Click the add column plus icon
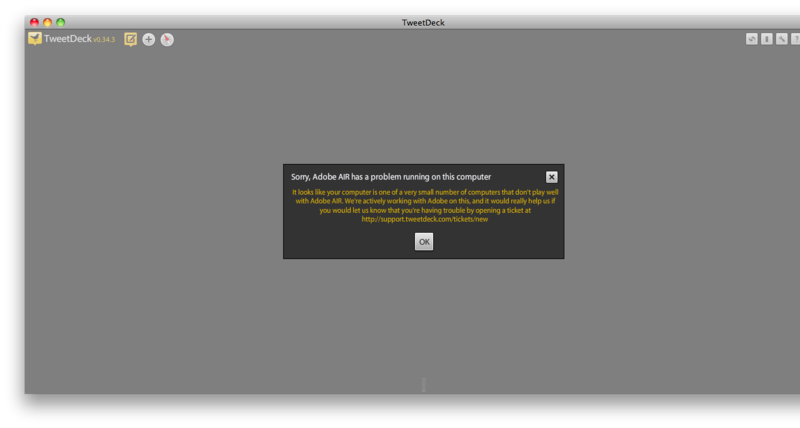The image size is (800, 428). tap(148, 39)
